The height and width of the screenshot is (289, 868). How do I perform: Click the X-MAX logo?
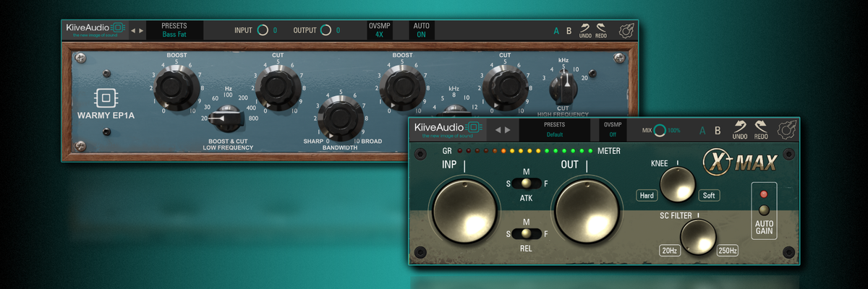pyautogui.click(x=741, y=162)
